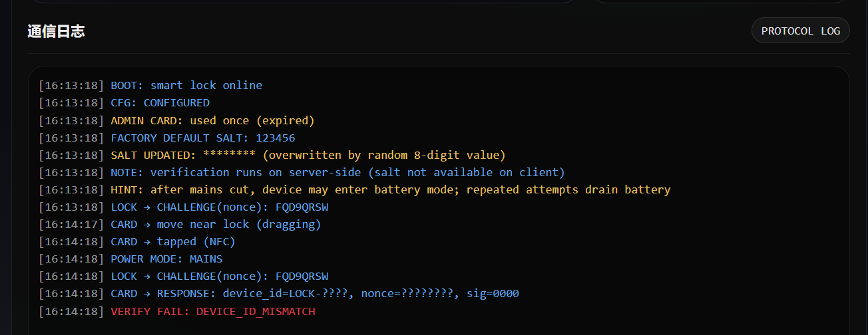
Task: Click the 'CFG: CONFIGURED' log entry
Action: click(160, 103)
